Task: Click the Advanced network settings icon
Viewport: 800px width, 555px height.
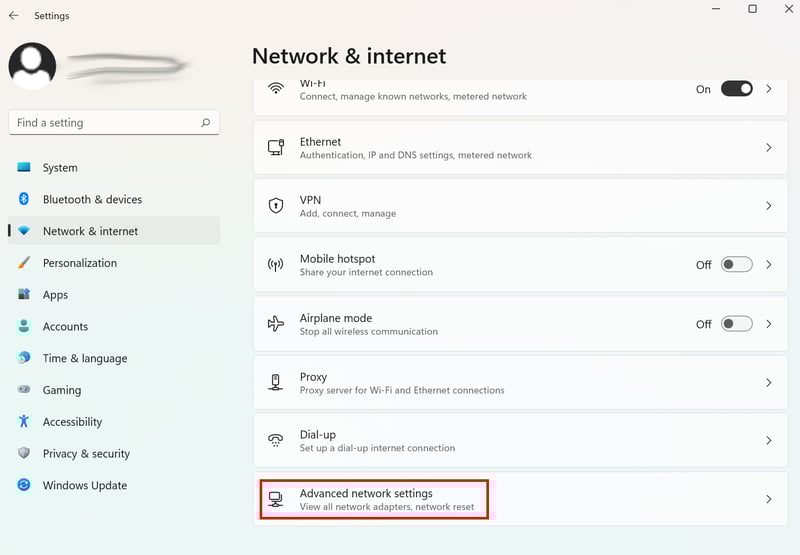Action: 276,499
